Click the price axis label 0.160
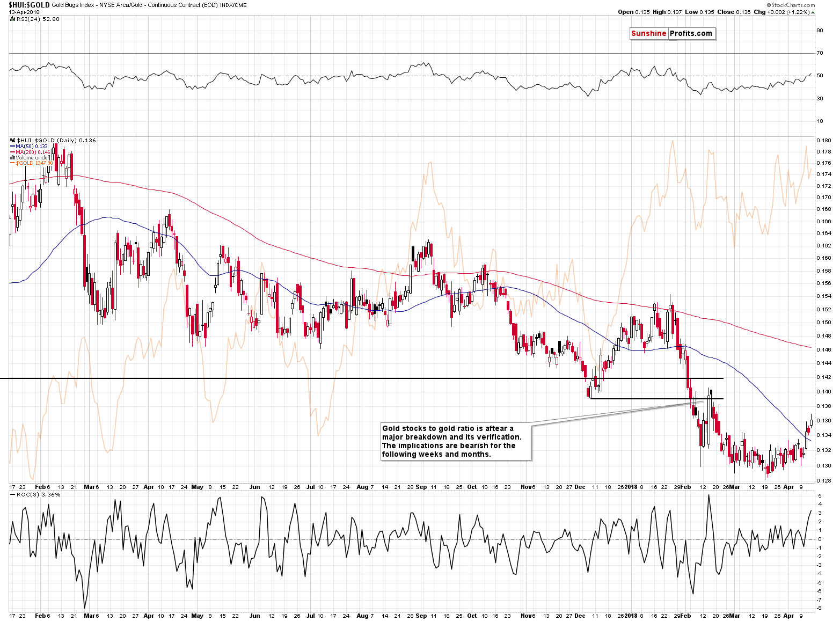 [824, 258]
